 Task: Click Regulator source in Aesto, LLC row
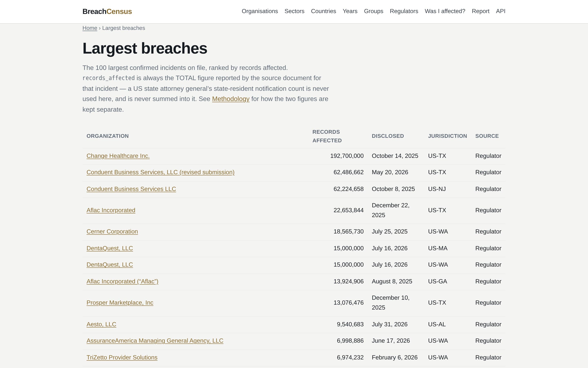(x=488, y=324)
